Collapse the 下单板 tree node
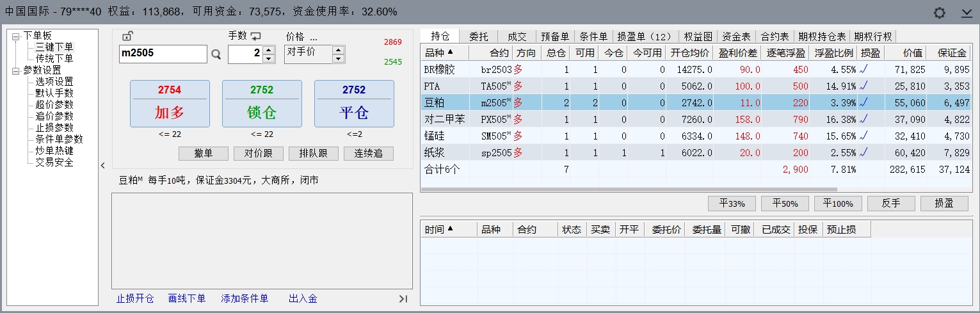Viewport: 980px width, 313px height. (15, 36)
